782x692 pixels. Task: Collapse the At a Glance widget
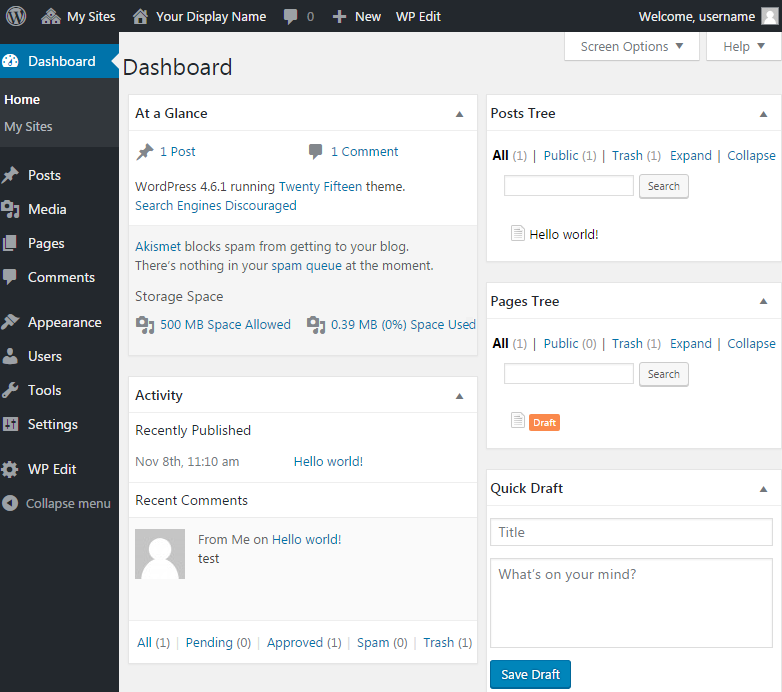pyautogui.click(x=460, y=114)
